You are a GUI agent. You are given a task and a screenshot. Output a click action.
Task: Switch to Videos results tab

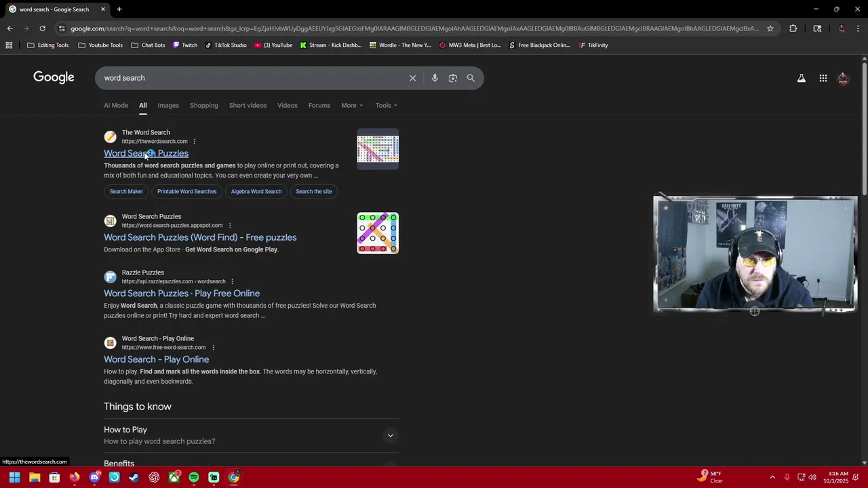click(x=288, y=106)
